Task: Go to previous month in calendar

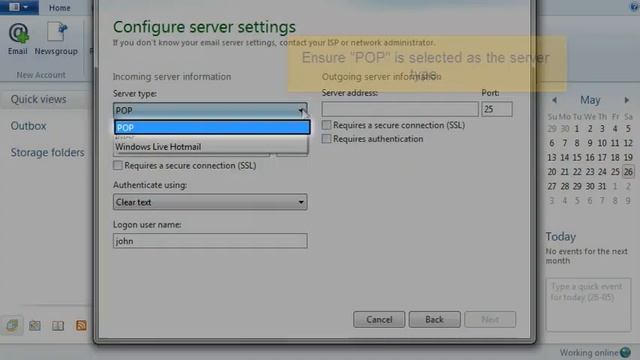Action: pyautogui.click(x=554, y=100)
